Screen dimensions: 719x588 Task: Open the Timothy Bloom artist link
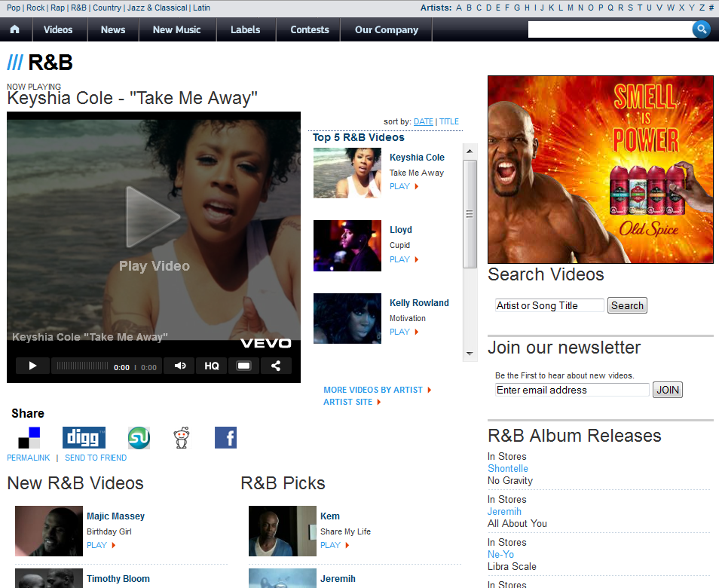click(118, 579)
